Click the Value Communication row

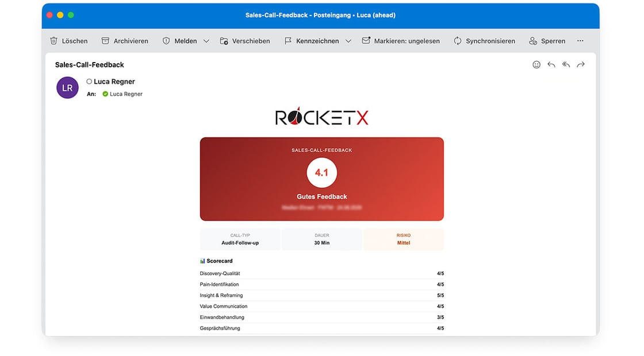321,307
